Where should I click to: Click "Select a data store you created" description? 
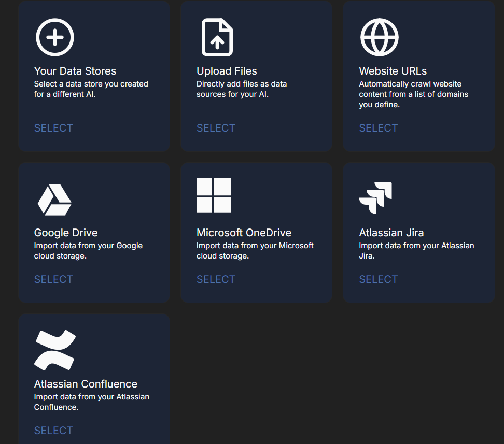tap(91, 89)
